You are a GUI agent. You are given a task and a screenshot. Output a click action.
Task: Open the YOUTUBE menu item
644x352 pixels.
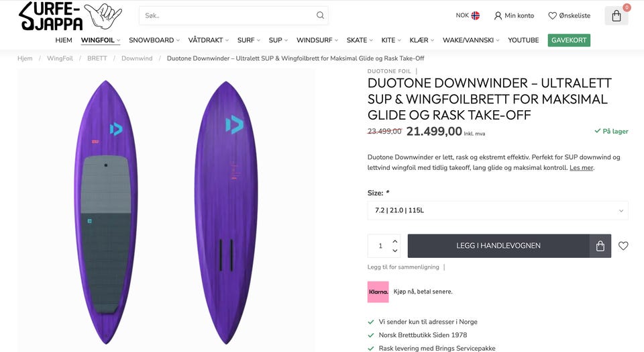pos(523,40)
